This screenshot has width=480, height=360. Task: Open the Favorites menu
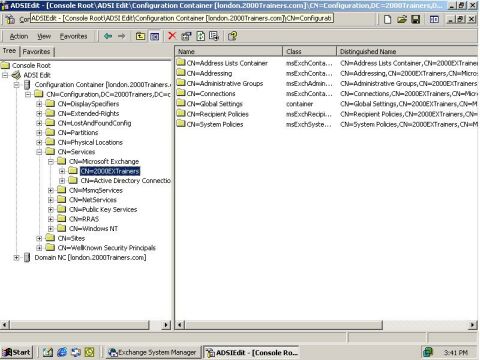[x=73, y=36]
